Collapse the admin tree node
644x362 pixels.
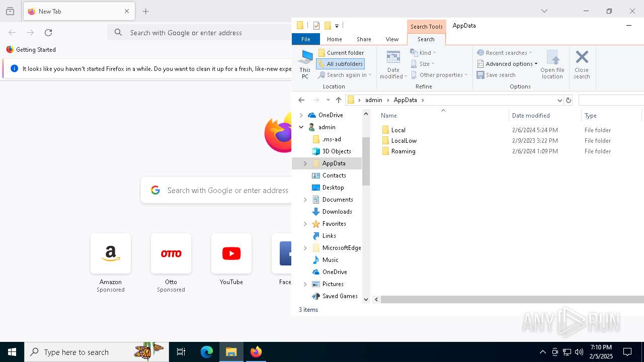pyautogui.click(x=301, y=127)
